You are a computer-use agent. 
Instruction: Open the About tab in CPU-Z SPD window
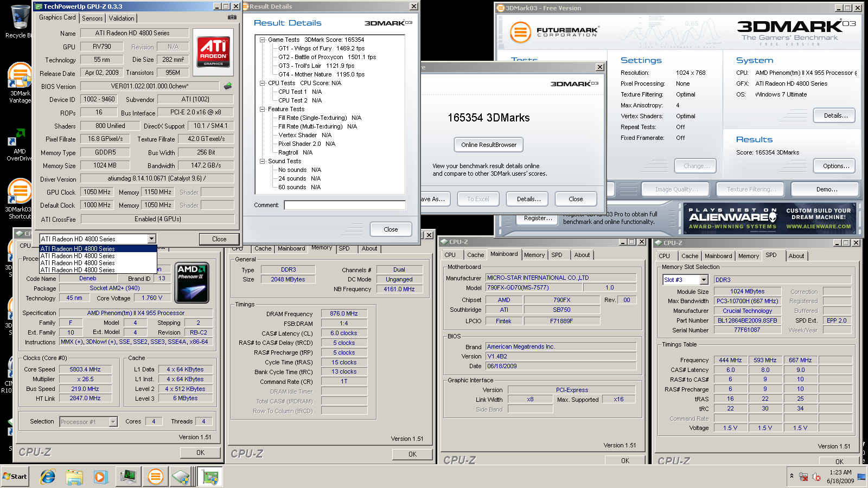(x=796, y=256)
